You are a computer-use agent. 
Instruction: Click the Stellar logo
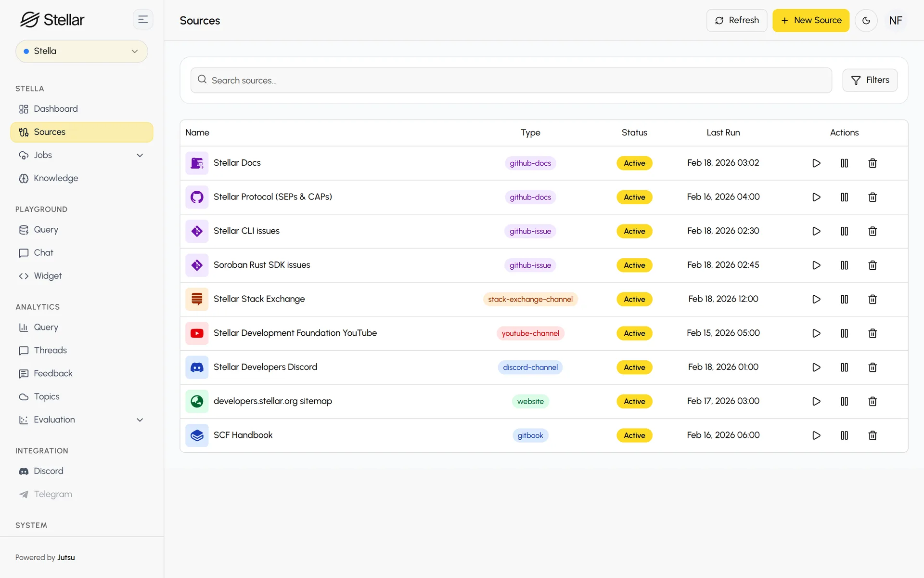coord(52,20)
